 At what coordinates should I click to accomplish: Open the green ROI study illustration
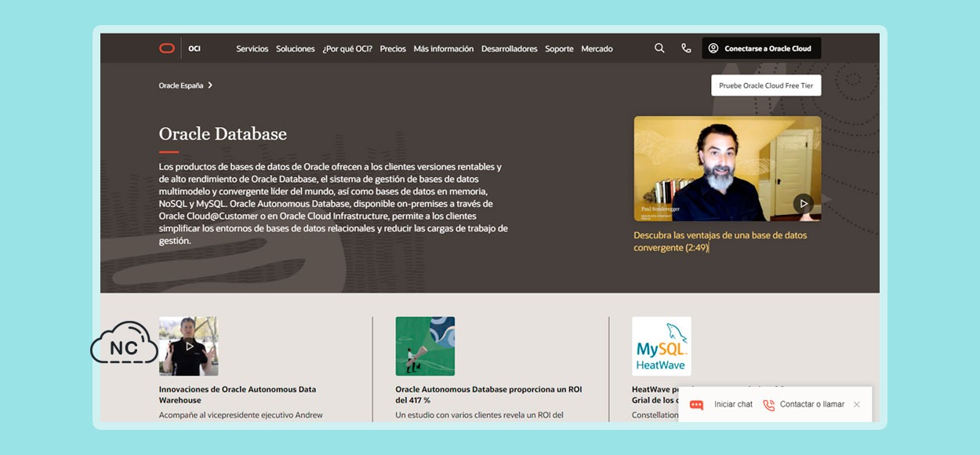(425, 346)
